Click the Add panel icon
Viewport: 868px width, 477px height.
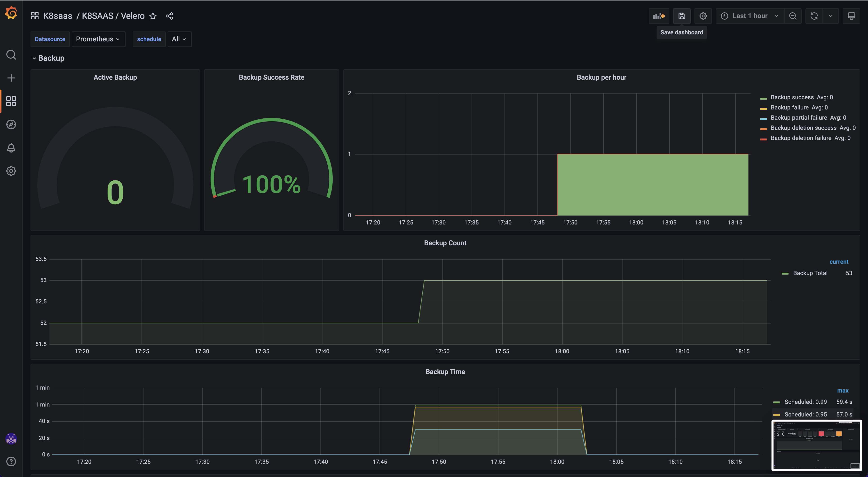[x=659, y=16]
